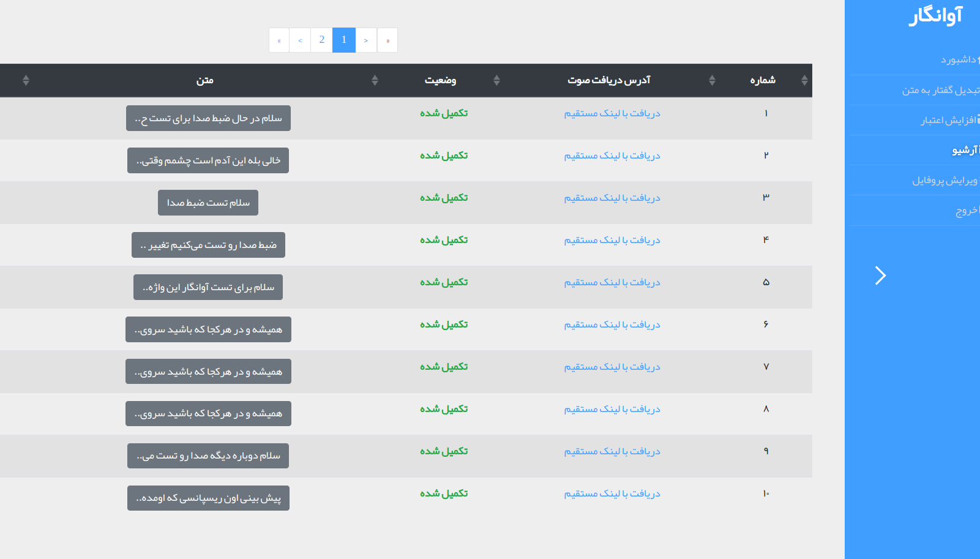Click sort arrows between شماره and آدرس دریافت صوت
Image resolution: width=980 pixels, height=559 pixels.
712,80
